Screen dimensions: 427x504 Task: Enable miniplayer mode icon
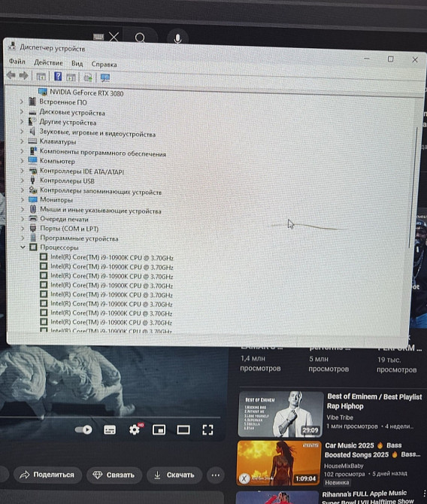159,430
